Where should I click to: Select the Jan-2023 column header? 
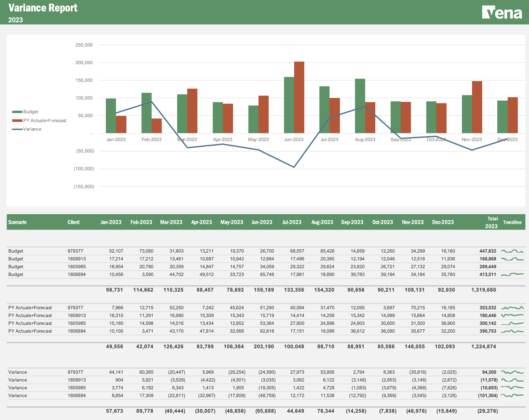tap(111, 222)
